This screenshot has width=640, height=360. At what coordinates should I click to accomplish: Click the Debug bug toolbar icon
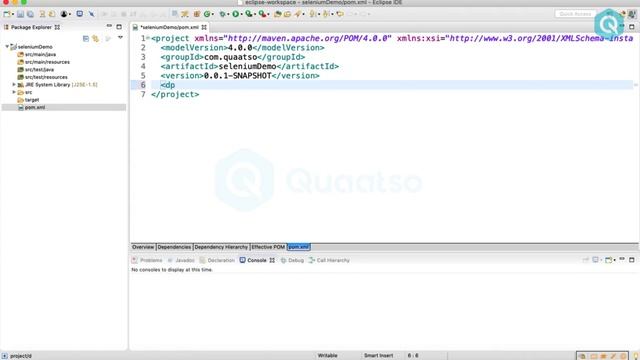pos(222,14)
